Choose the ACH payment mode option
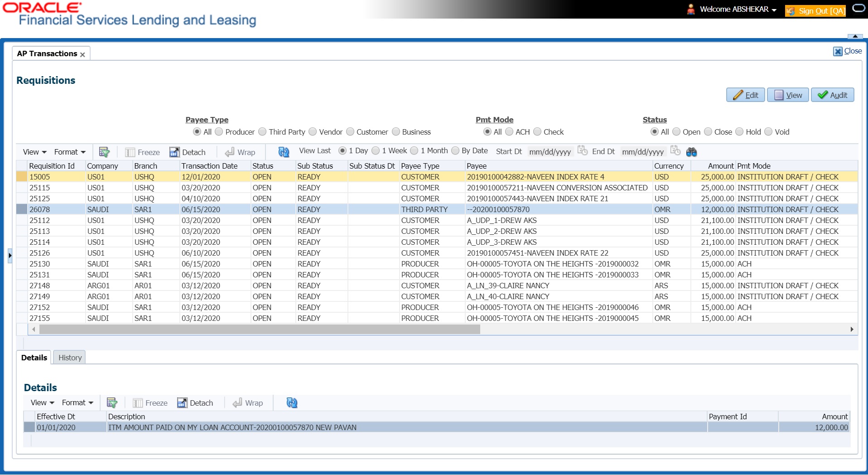 coord(509,132)
